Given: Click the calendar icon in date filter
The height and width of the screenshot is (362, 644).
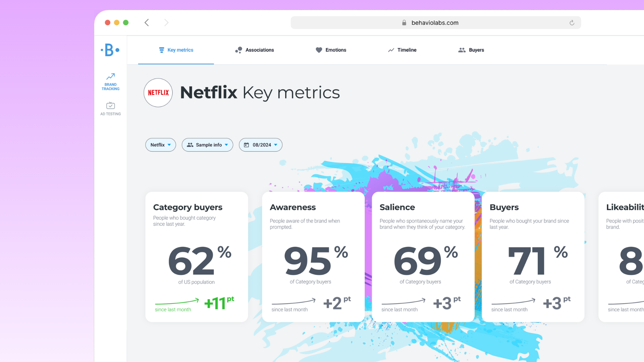Looking at the screenshot, I should (247, 145).
